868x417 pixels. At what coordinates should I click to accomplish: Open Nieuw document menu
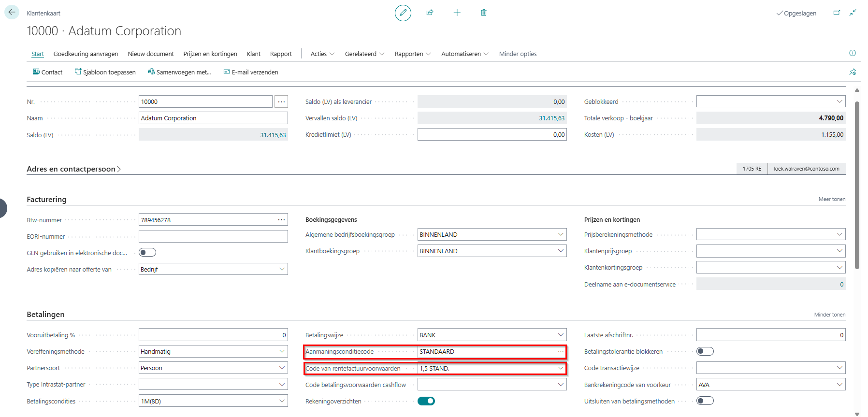[x=151, y=54]
